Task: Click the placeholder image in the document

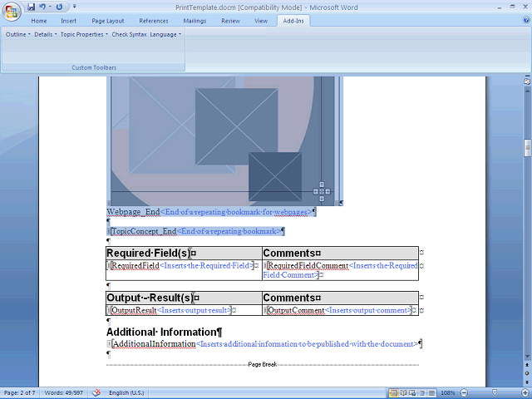Action: [x=223, y=140]
